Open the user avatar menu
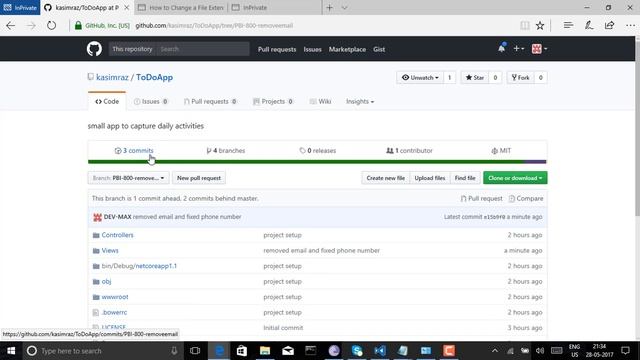 pos(539,49)
